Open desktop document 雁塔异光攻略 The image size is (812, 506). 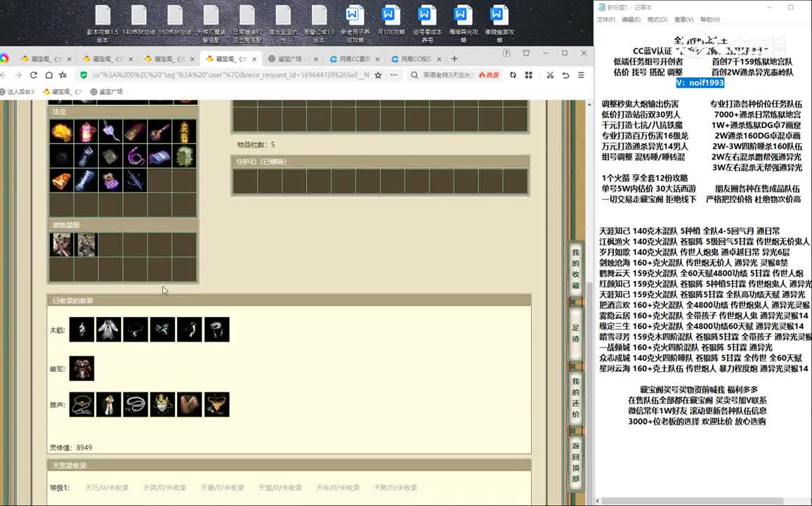tap(464, 24)
